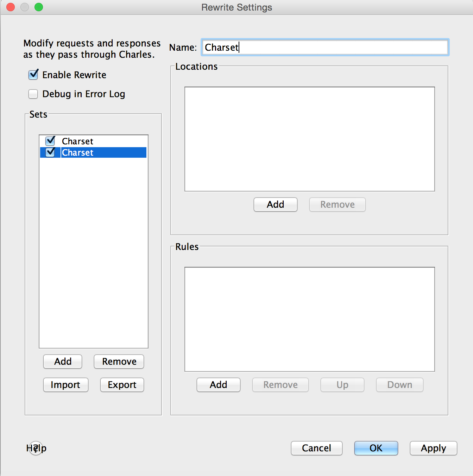This screenshot has height=476, width=473.
Task: Click the Help question mark button
Action: tap(36, 448)
